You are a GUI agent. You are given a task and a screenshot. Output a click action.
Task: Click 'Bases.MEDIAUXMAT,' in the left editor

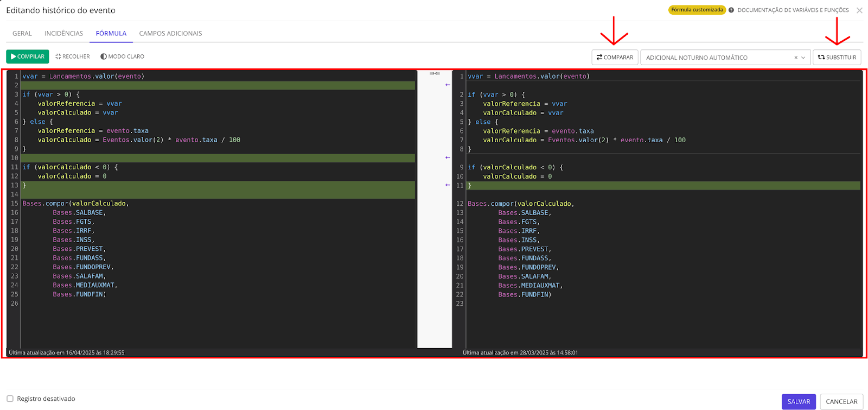[85, 286]
